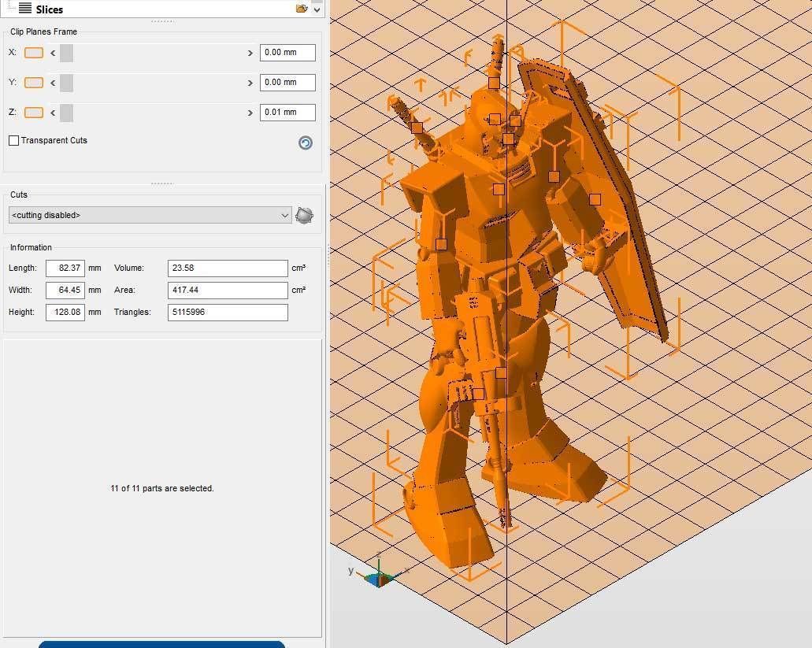Screen dimensions: 812x648
Task: Decrease X clip plane with left arrow
Action: point(53,53)
